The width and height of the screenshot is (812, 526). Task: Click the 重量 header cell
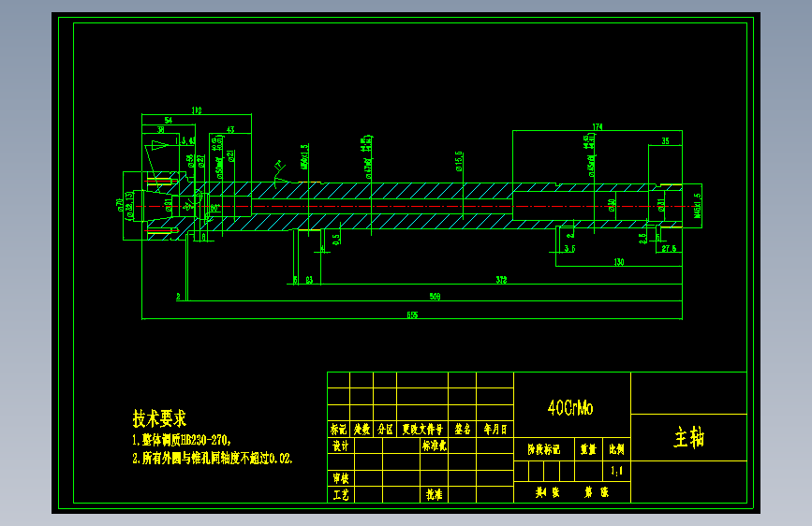click(588, 449)
